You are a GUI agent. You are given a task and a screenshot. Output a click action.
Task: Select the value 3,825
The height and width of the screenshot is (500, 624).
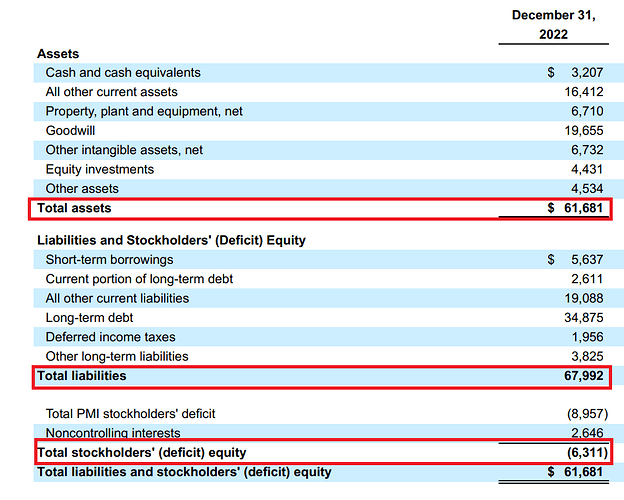[x=587, y=356]
